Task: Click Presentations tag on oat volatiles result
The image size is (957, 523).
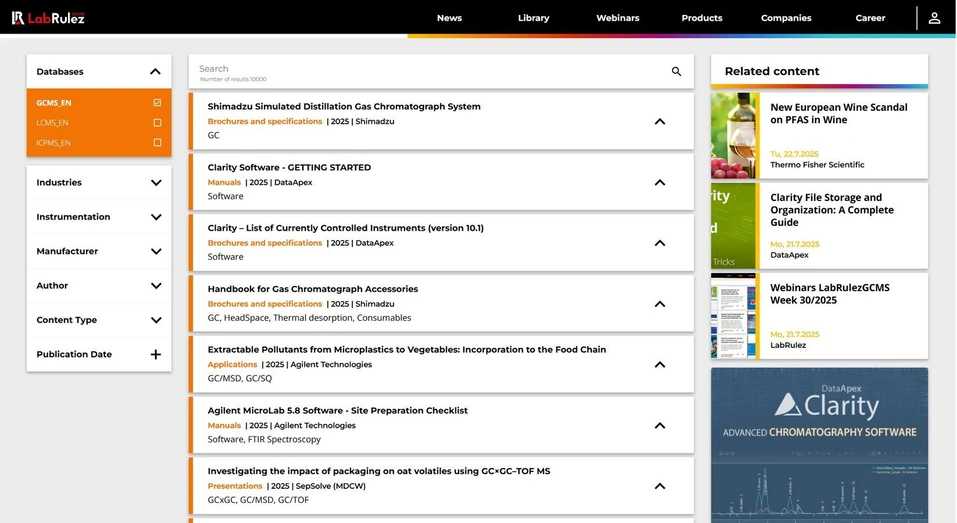Action: [235, 486]
